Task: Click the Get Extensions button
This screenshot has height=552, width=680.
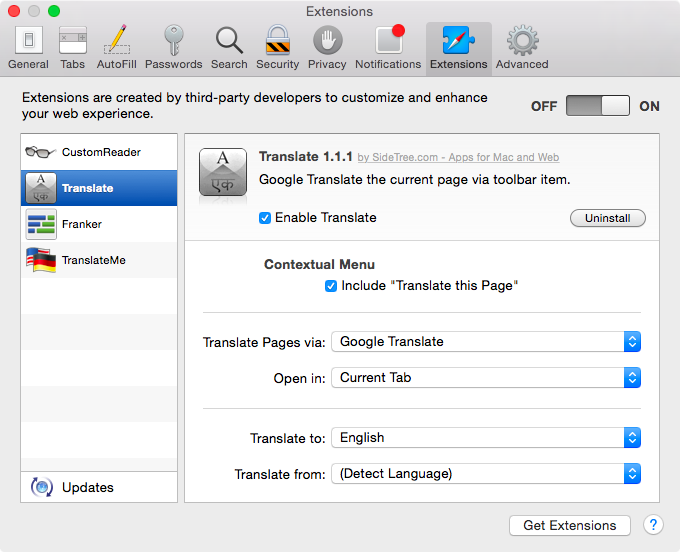Action: [569, 526]
